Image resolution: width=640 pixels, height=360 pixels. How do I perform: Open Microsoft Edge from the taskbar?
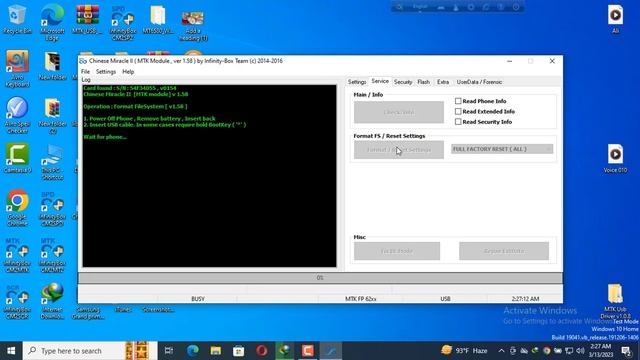tap(193, 351)
